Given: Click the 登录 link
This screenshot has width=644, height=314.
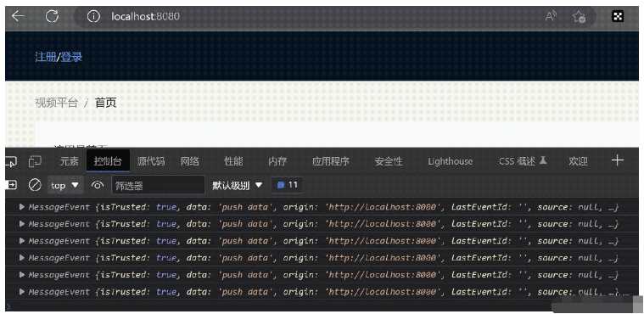Looking at the screenshot, I should pyautogui.click(x=71, y=57).
